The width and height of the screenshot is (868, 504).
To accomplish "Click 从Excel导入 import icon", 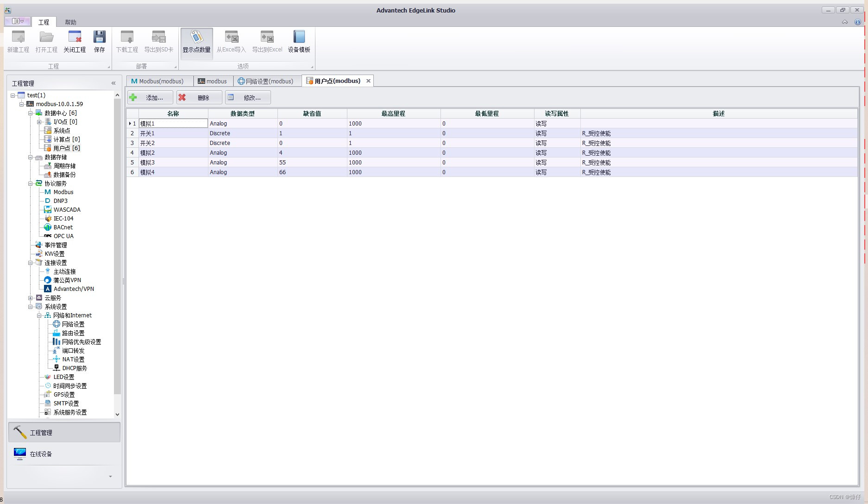I will pyautogui.click(x=231, y=42).
